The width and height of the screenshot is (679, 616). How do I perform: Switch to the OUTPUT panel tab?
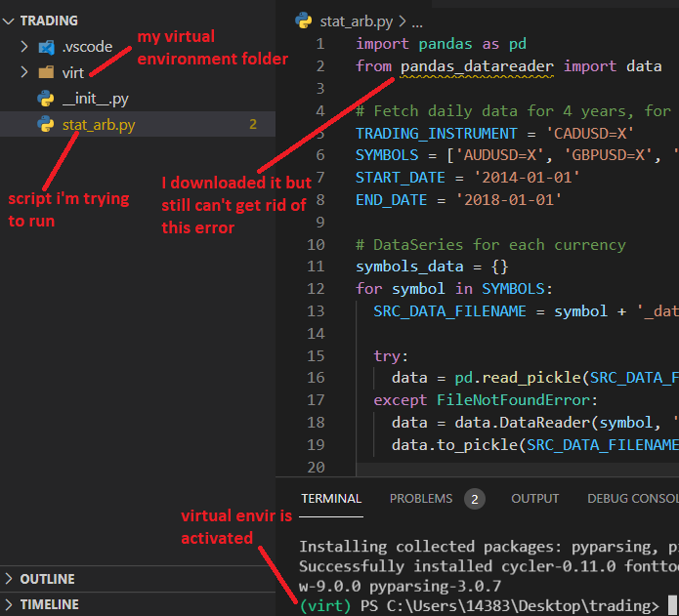[534, 499]
